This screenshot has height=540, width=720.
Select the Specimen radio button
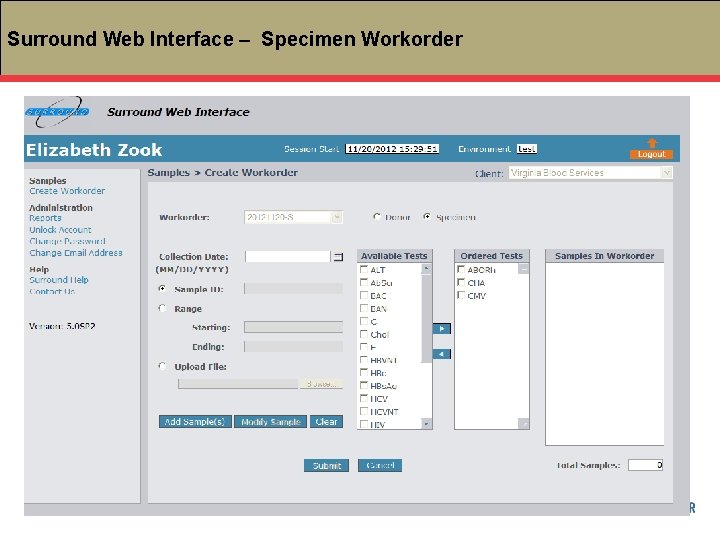point(427,216)
